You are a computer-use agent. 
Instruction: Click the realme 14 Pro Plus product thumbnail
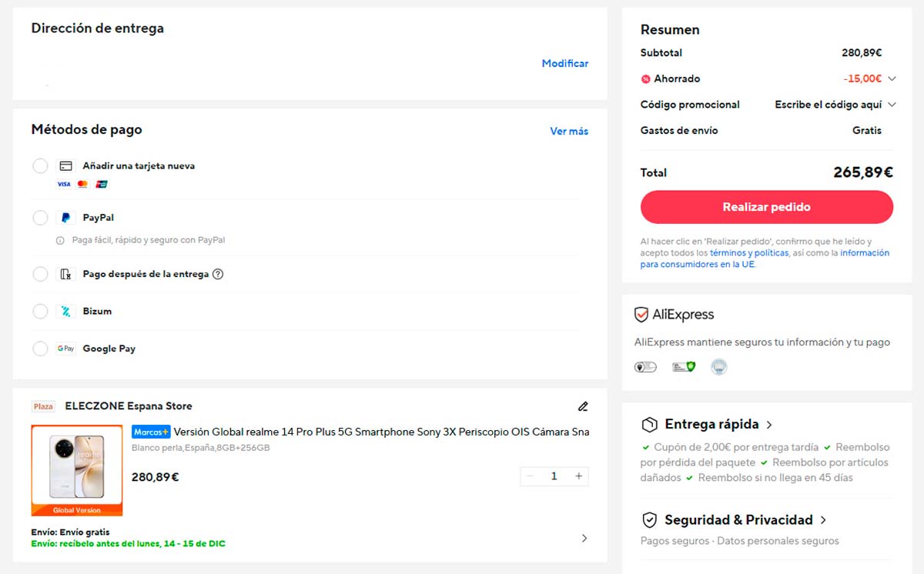[76, 468]
